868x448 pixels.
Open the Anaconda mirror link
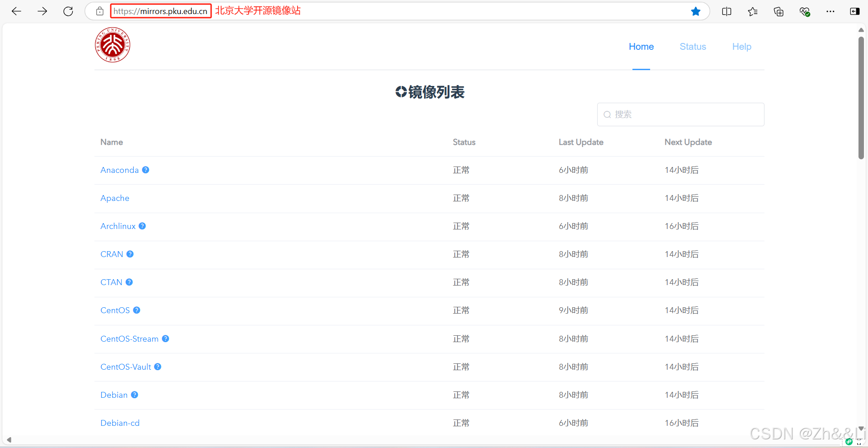pos(119,170)
